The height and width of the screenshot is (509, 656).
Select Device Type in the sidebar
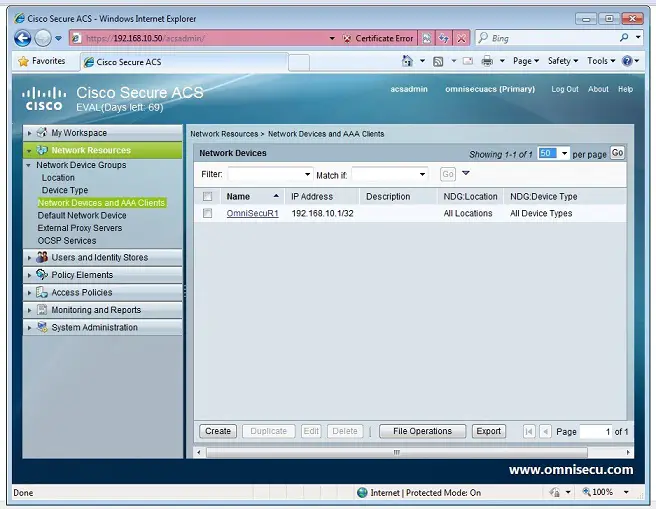click(65, 190)
